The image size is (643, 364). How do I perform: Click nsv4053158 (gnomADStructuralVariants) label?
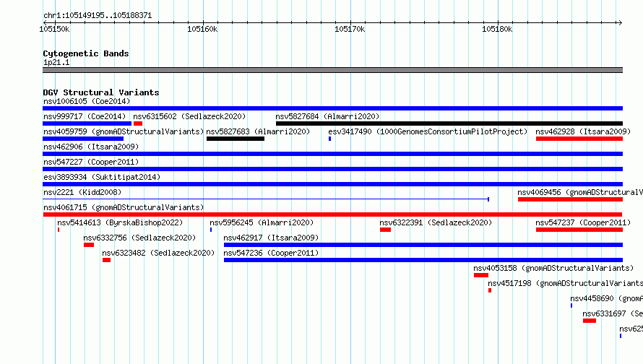[553, 268]
